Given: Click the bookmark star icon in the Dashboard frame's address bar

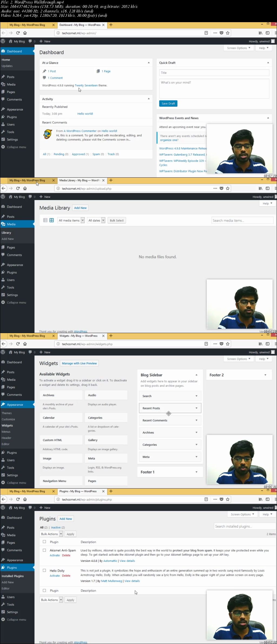Looking at the screenshot, I should [228, 33].
